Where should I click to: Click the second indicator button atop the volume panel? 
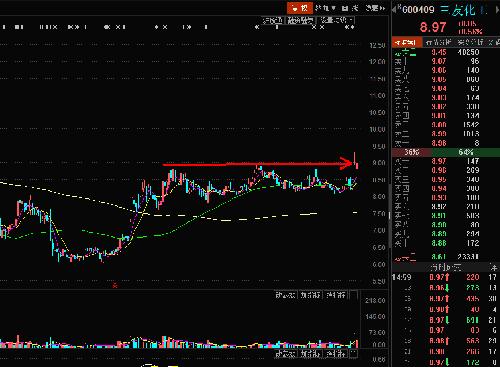coord(310,295)
